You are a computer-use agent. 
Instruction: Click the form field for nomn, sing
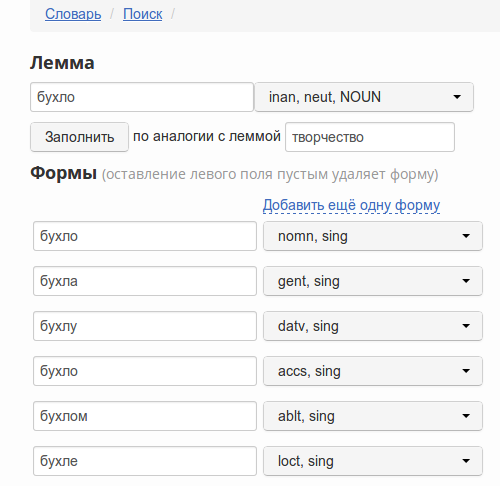pyautogui.click(x=145, y=236)
